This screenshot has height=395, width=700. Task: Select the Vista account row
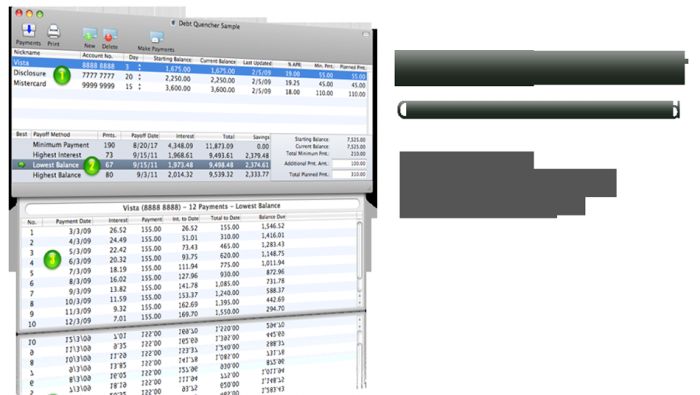coord(190,68)
